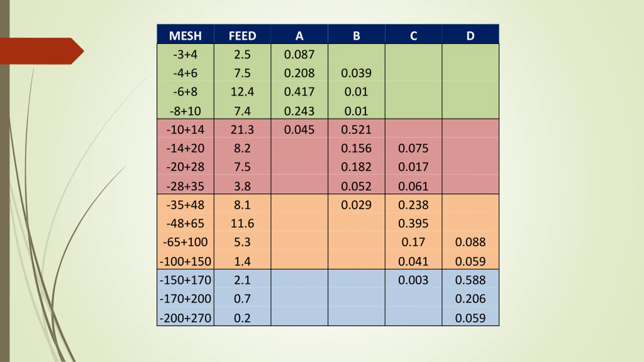Select feed value 11.6
Viewport: 644px width, 362px height.
click(x=242, y=223)
